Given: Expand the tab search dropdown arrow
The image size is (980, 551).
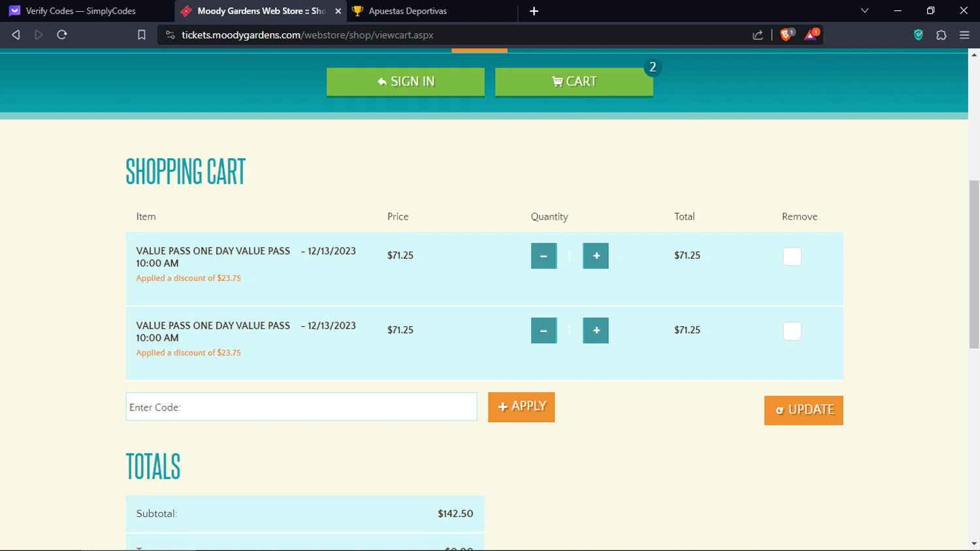Looking at the screenshot, I should pyautogui.click(x=864, y=10).
